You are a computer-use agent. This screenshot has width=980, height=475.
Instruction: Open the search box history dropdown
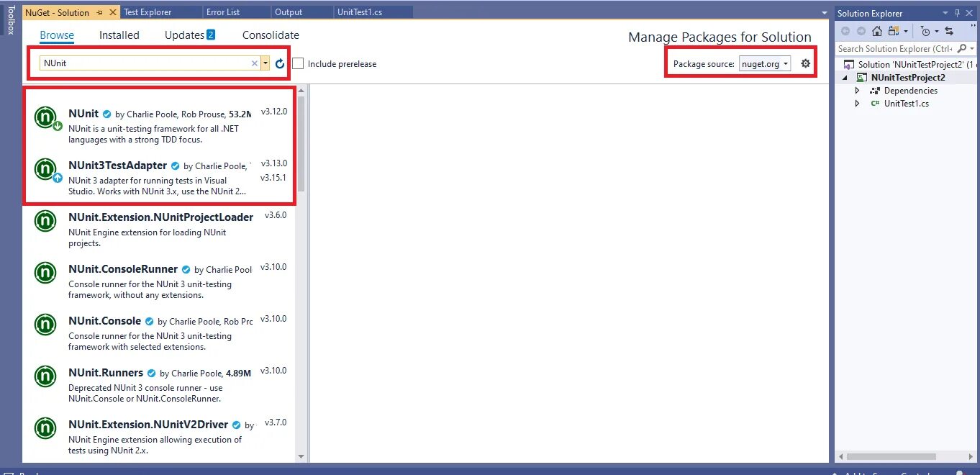pyautogui.click(x=266, y=63)
